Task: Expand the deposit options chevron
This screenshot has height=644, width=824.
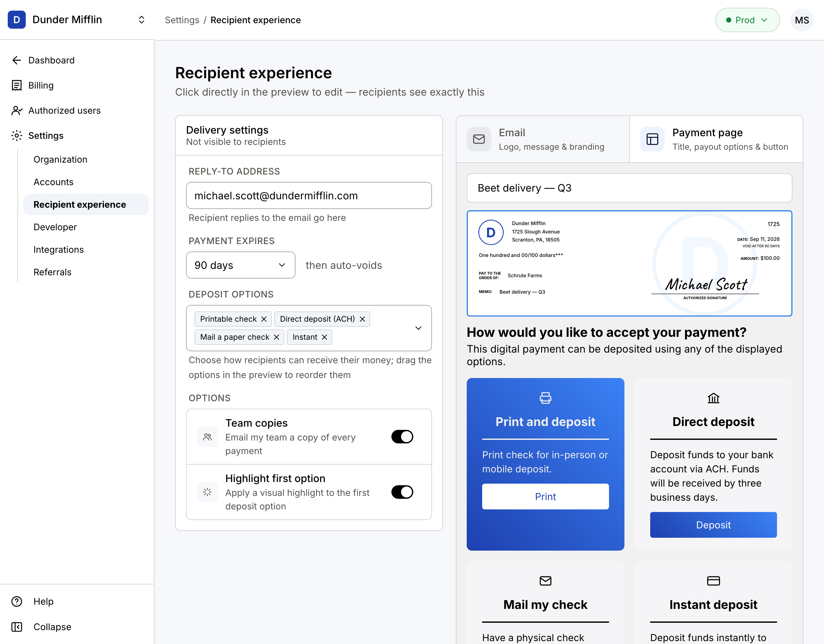Action: point(418,328)
